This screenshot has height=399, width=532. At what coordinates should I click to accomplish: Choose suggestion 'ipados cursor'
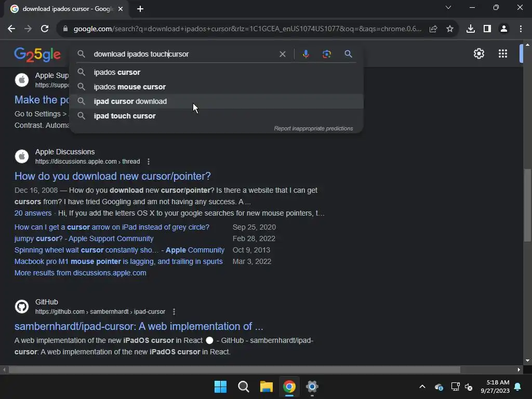[x=217, y=72]
